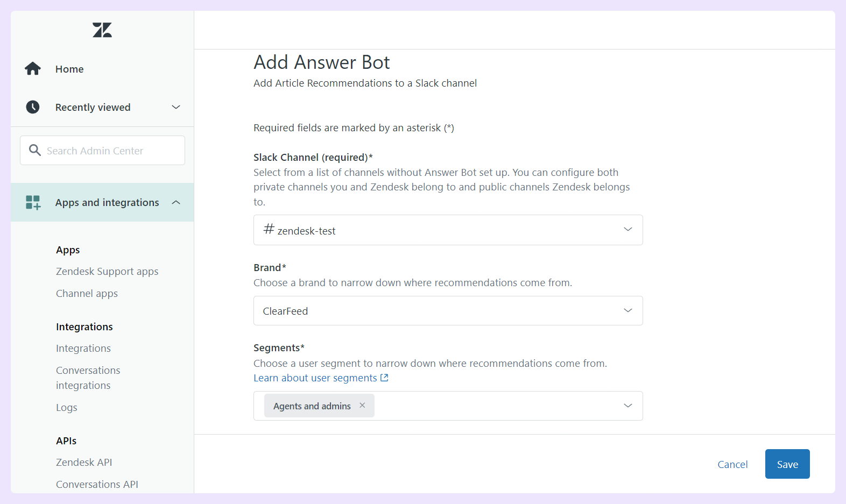This screenshot has height=504, width=846.
Task: Click the external link icon beside user segments
Action: [384, 378]
